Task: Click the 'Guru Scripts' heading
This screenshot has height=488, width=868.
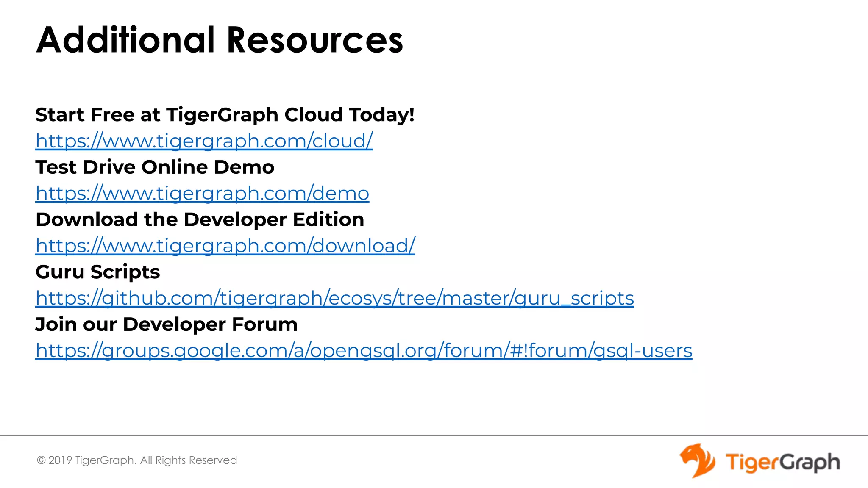Action: tap(97, 272)
